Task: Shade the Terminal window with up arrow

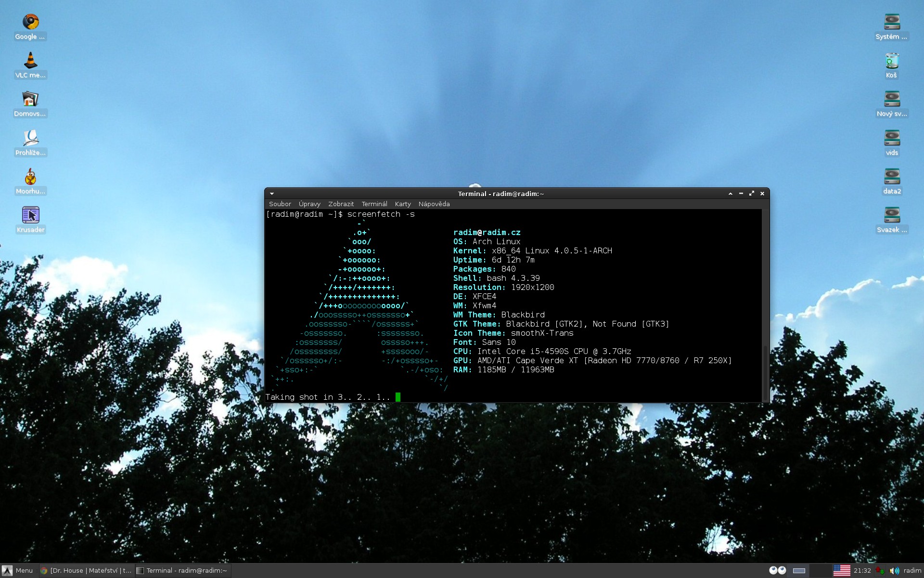Action: tap(731, 194)
